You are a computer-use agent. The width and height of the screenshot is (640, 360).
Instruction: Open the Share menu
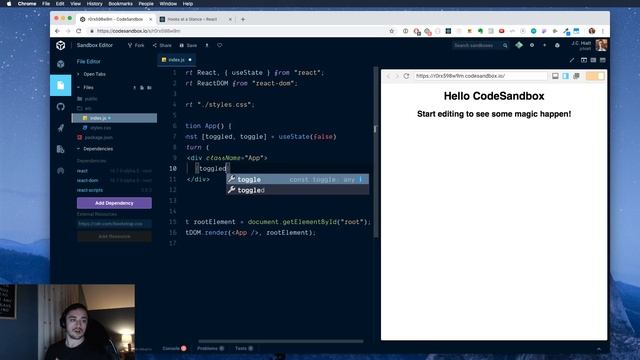162,45
